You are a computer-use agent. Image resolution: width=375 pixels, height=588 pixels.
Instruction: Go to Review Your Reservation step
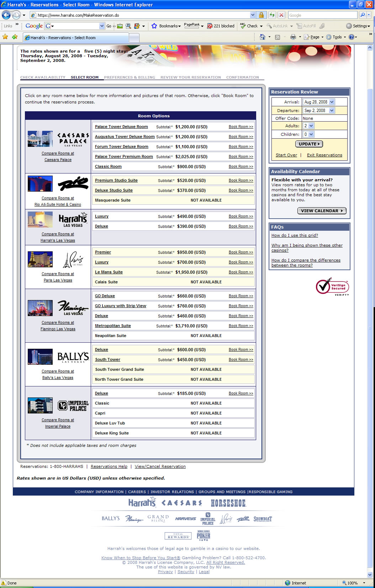tap(191, 77)
